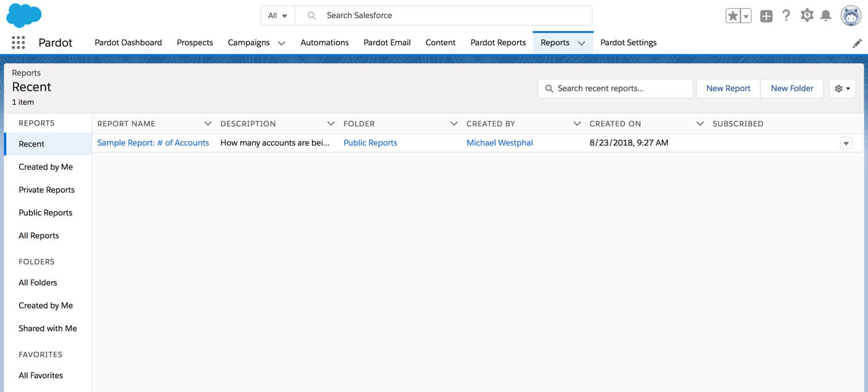Expand the Campaigns tab chevron menu
Screen dimensions: 868x392
(281, 43)
